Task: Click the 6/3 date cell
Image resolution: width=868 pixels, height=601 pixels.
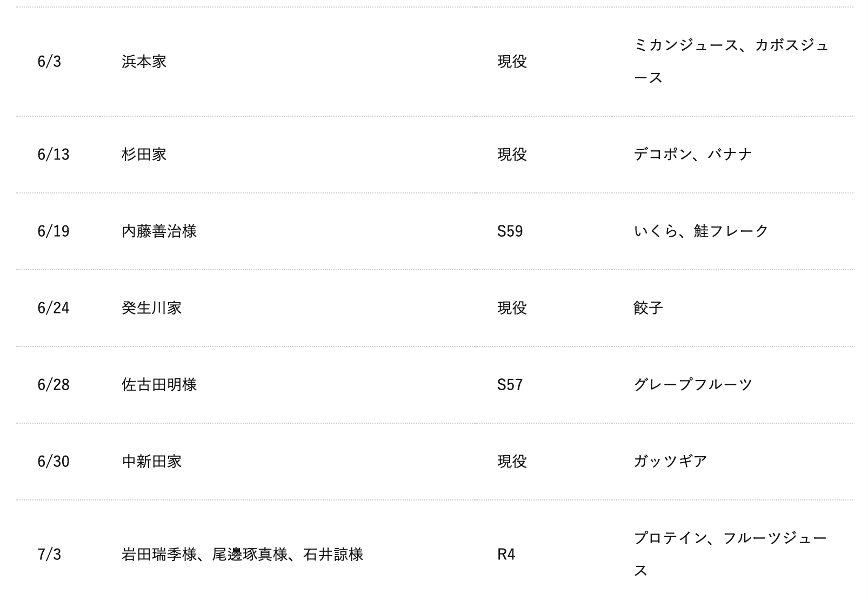Action: pyautogui.click(x=49, y=62)
